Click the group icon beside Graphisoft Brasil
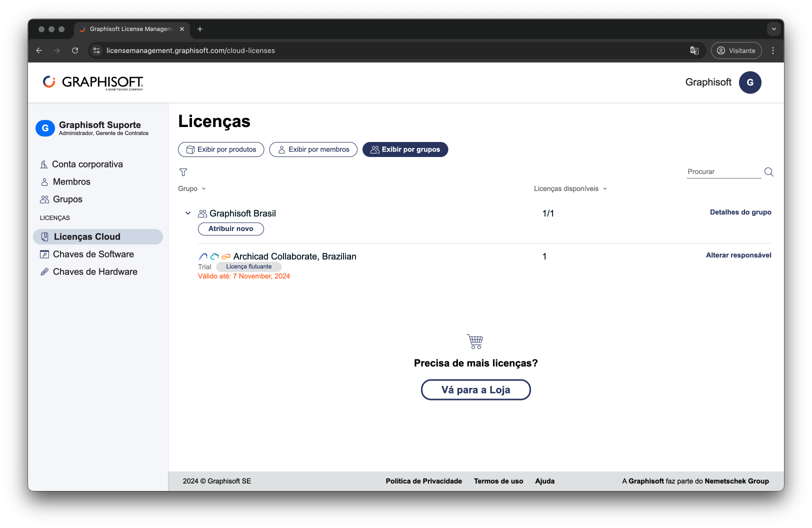 [202, 213]
